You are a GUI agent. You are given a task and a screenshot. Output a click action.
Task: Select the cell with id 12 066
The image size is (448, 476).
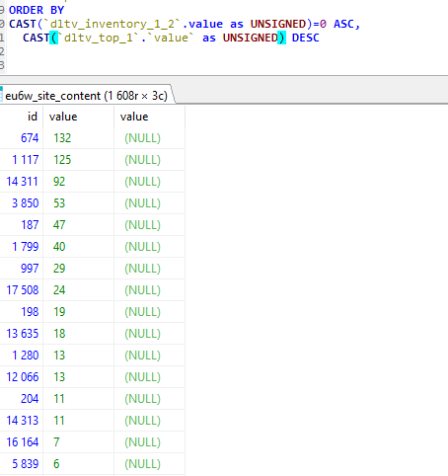[x=22, y=377]
